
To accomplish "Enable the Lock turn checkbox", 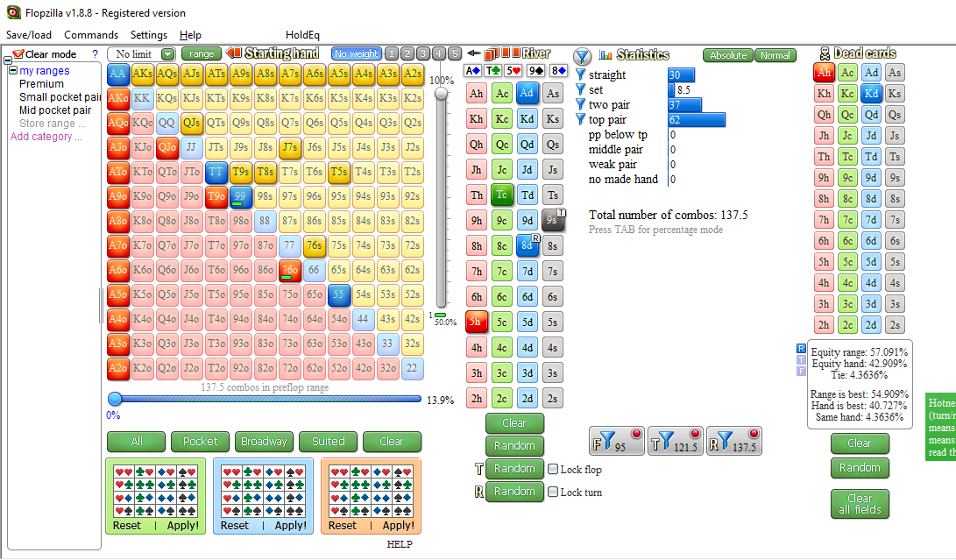I will coord(553,493).
